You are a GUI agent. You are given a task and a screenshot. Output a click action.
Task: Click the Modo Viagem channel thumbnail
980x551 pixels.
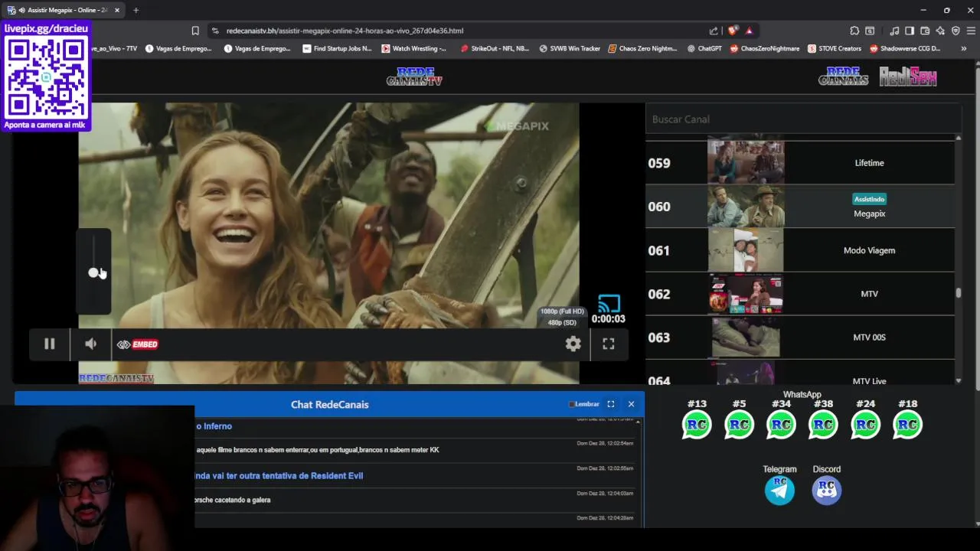pos(746,250)
